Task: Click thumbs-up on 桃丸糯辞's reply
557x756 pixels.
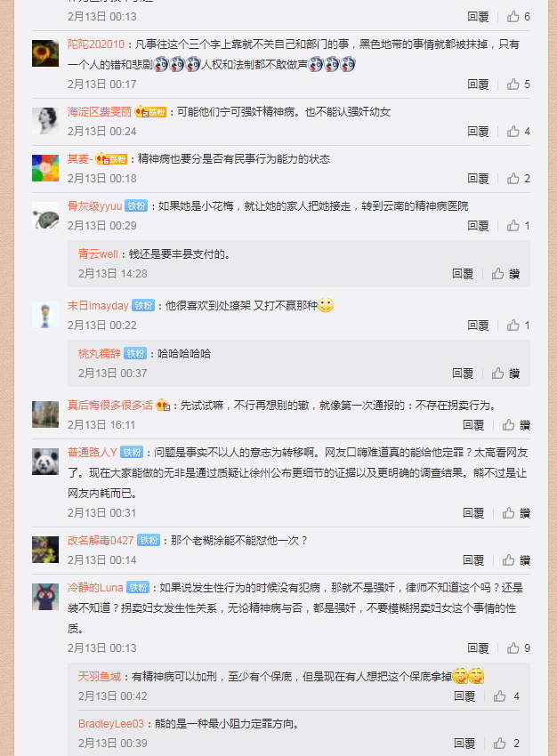Action: (x=497, y=374)
